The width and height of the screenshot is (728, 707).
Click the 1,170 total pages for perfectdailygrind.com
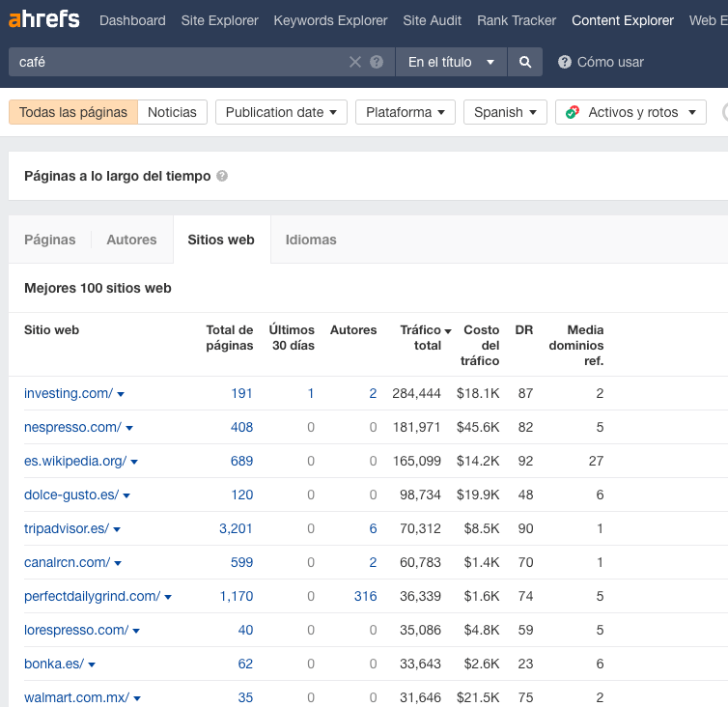pyautogui.click(x=237, y=597)
